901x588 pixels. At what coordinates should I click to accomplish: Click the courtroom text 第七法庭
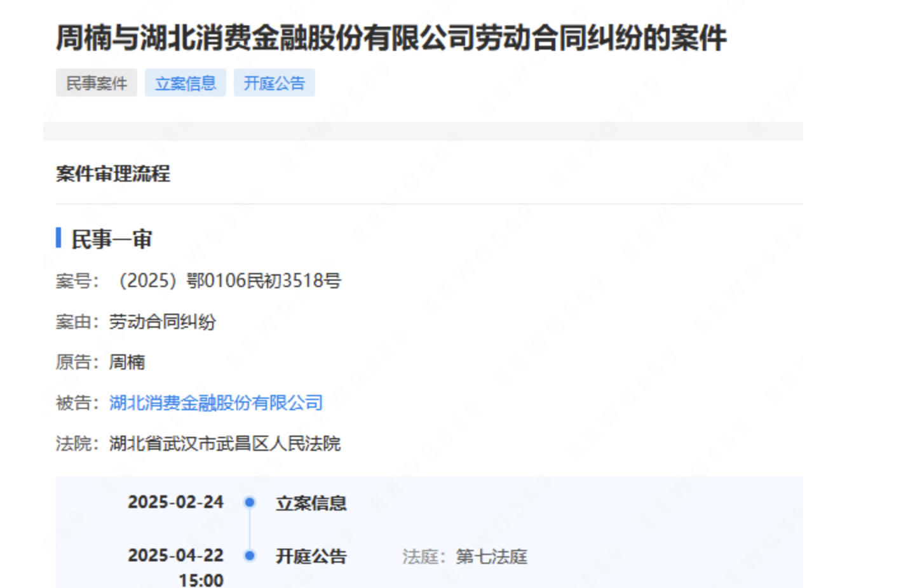[x=491, y=557]
